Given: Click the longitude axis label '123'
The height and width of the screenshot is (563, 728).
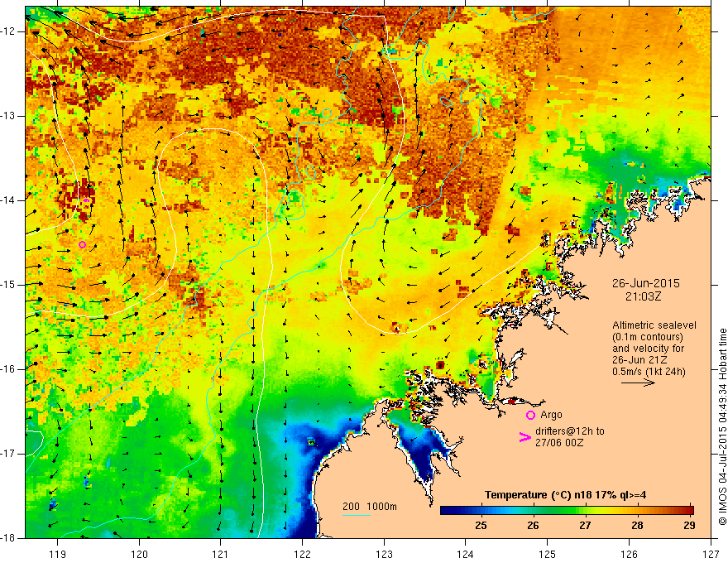Looking at the screenshot, I should point(384,555).
